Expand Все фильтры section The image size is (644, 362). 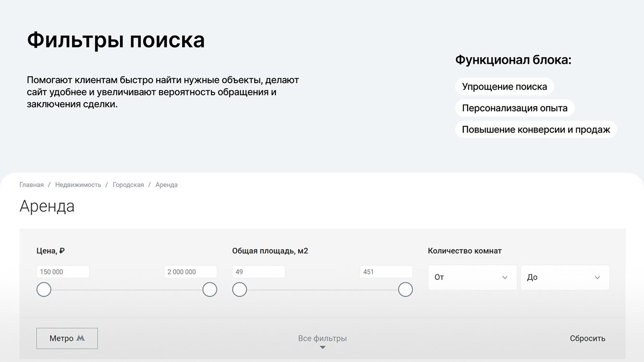(322, 338)
